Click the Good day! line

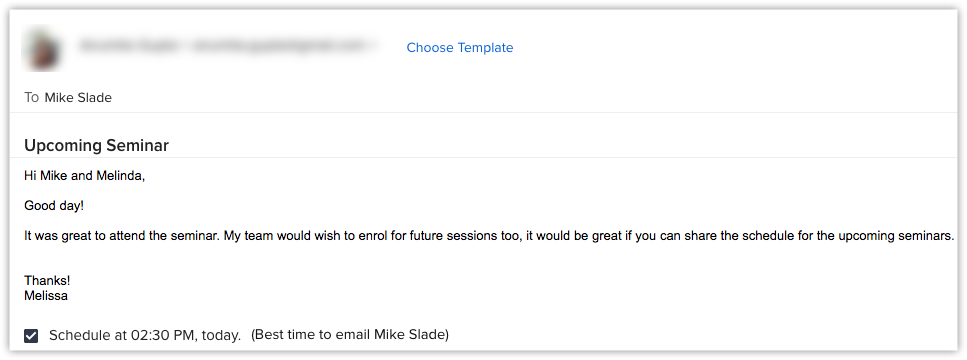54,206
